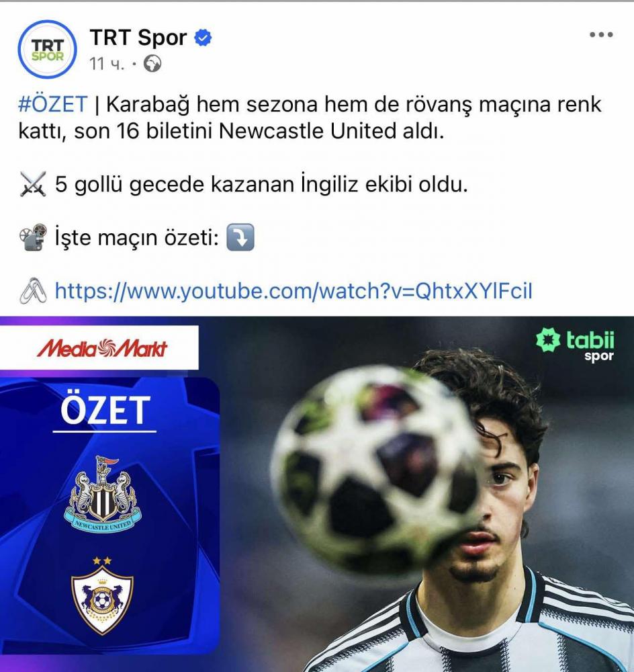The image size is (634, 672).
Task: Click the ÖZET heading in the banner
Action: 105,411
